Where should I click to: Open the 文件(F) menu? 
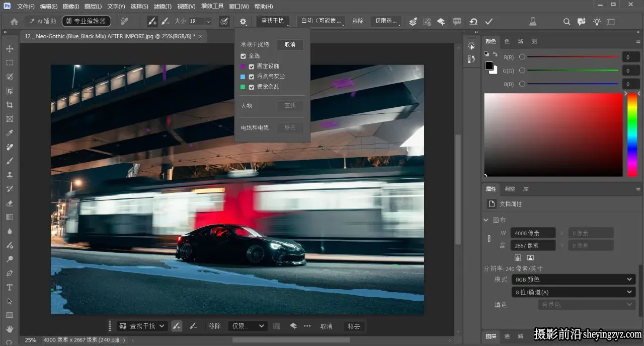26,7
